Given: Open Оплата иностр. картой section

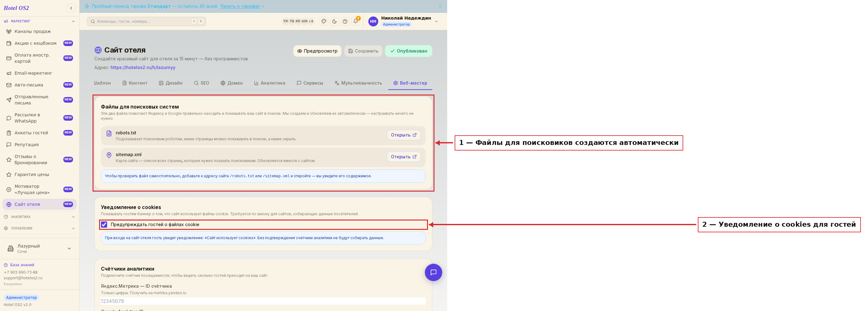Looking at the screenshot, I should click(39, 58).
